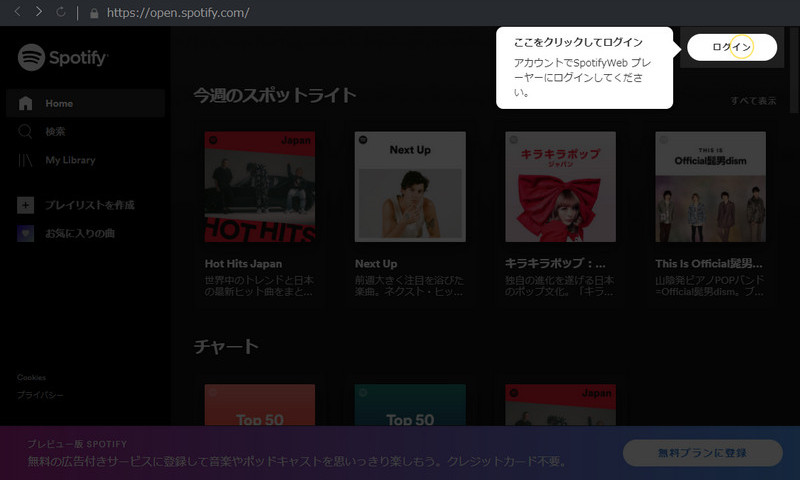The image size is (800, 480).
Task: Click すべて表示 link for spotlight section
Action: 753,100
